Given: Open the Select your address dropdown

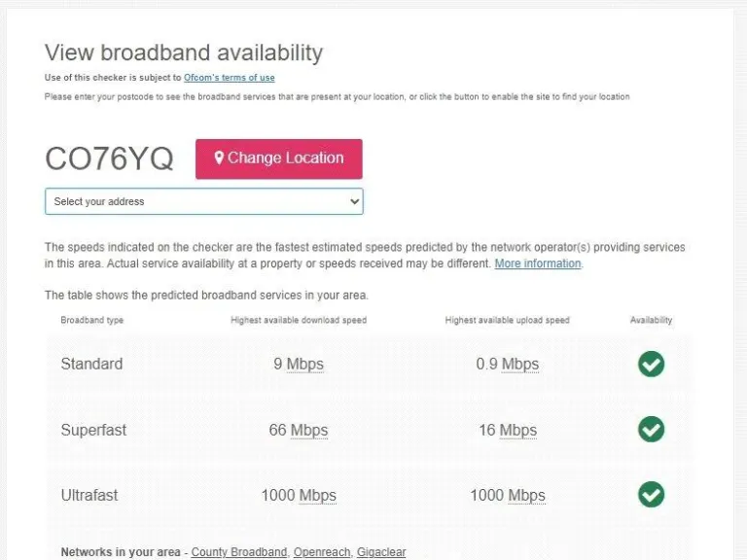Looking at the screenshot, I should 204,201.
